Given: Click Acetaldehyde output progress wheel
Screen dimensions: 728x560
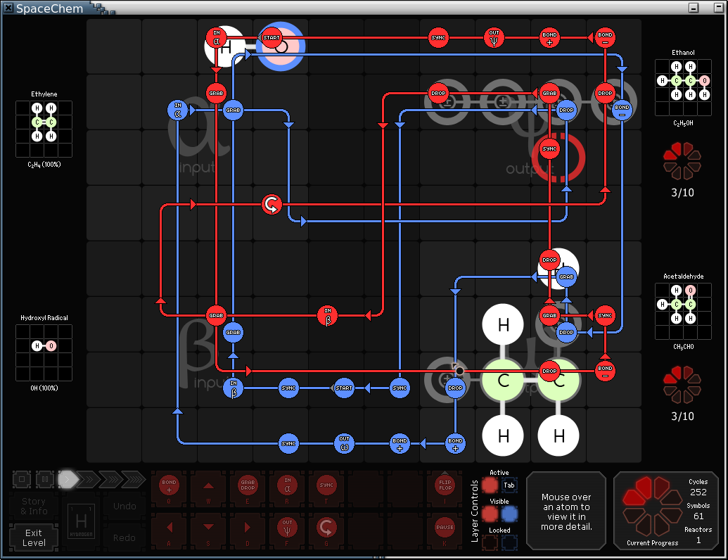Looking at the screenshot, I should pyautogui.click(x=682, y=385).
